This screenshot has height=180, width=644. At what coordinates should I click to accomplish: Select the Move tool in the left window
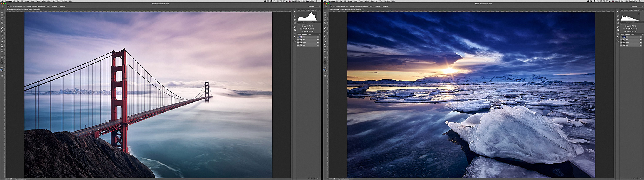2,12
